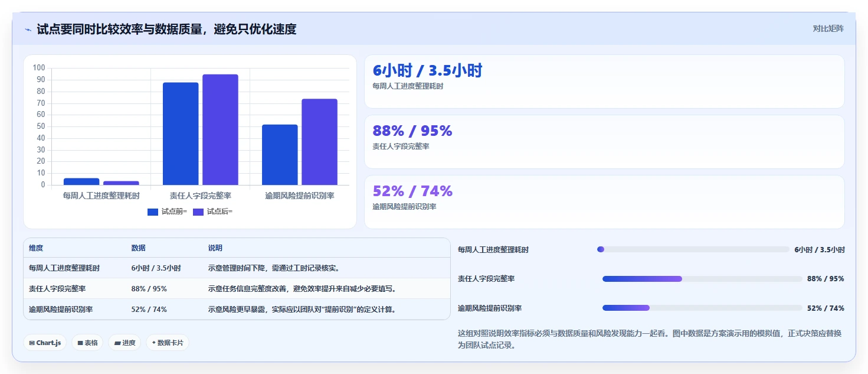The width and height of the screenshot is (868, 374).
Task: Open the 6小时 / 3.5小时 stat card
Action: click(604, 82)
